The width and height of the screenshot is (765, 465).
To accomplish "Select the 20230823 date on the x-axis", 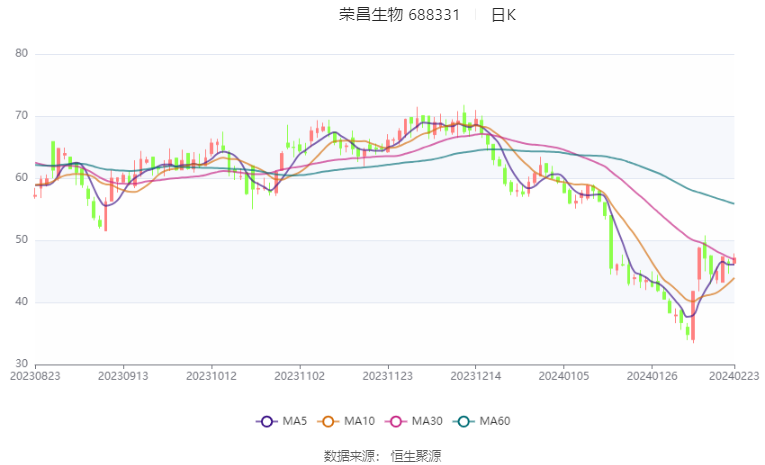I will pyautogui.click(x=34, y=377).
